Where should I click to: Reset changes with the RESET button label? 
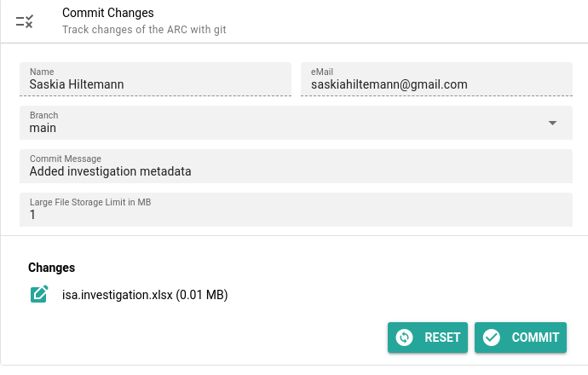tap(442, 337)
